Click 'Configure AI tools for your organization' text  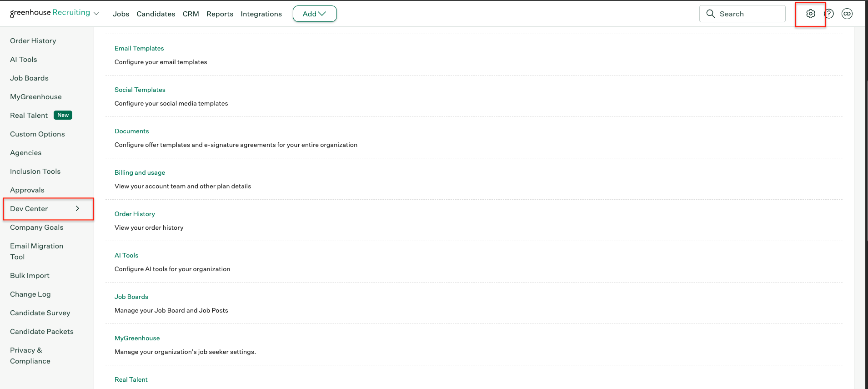click(172, 269)
